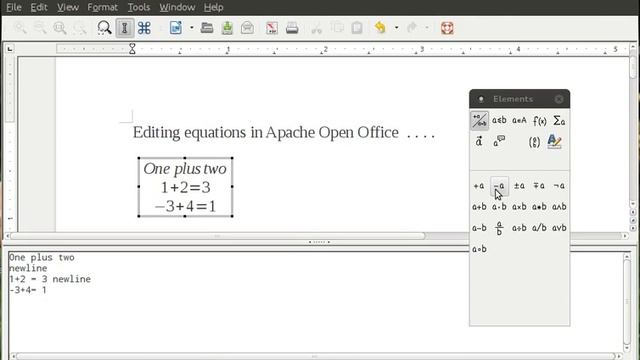
Task: Insert the a÷b division element
Action: (x=519, y=228)
